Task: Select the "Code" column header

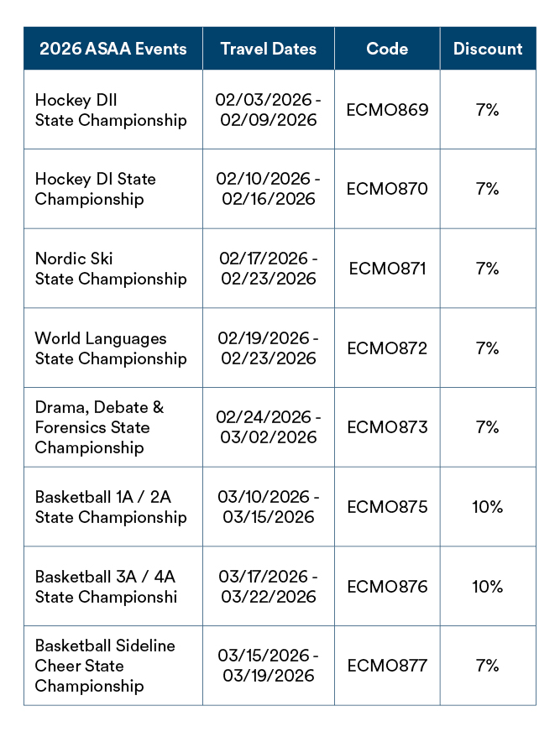Action: pyautogui.click(x=387, y=49)
